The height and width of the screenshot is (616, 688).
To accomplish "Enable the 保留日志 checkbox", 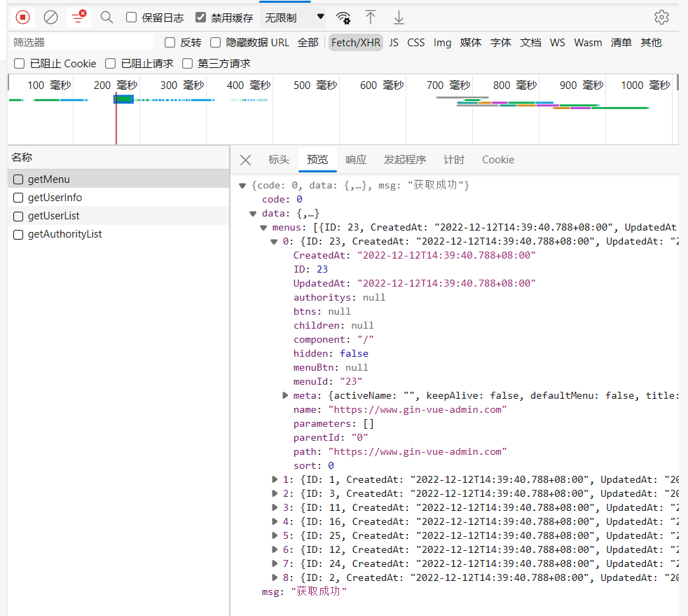I will point(132,18).
